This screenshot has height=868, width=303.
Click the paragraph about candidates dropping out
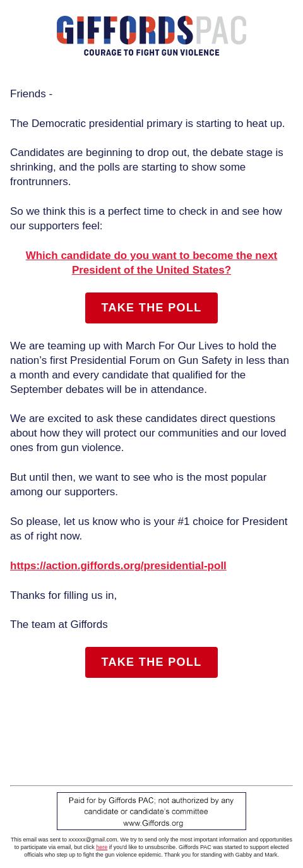pyautogui.click(x=146, y=167)
